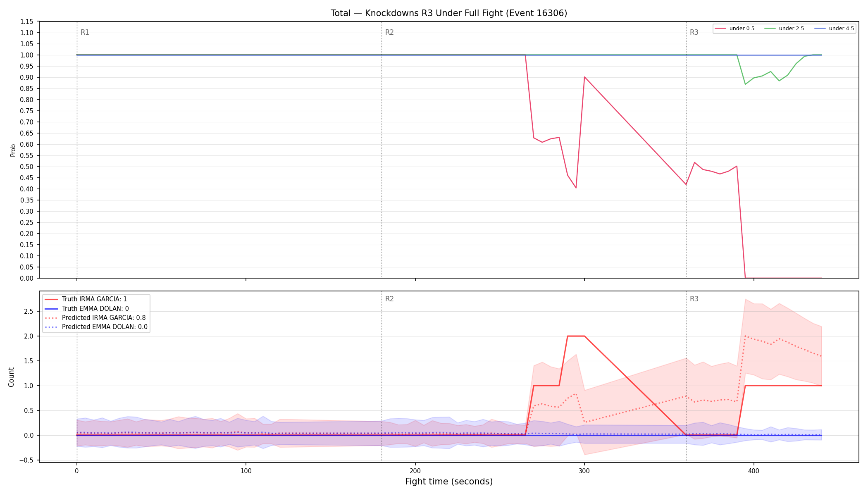Click the 0.55 tick on Prob axis

coord(26,155)
